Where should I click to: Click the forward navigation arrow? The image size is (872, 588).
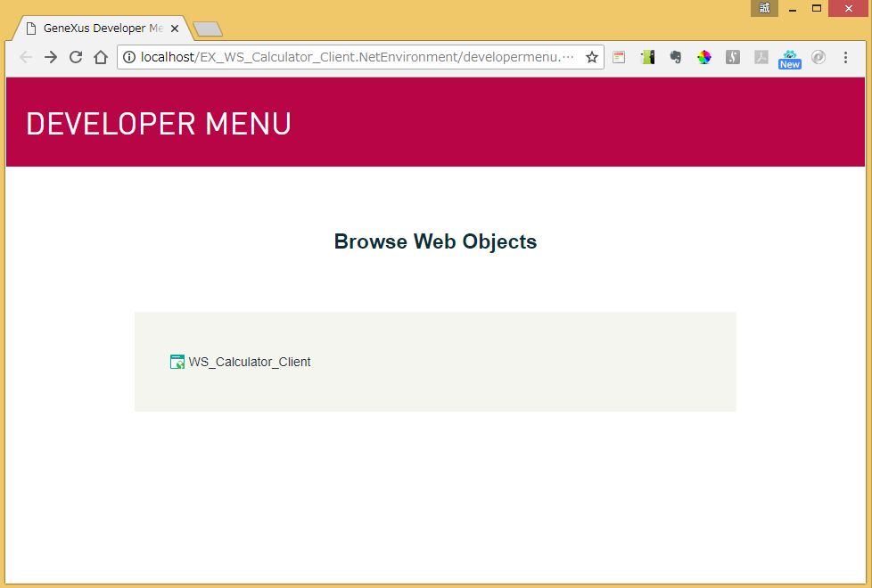(51, 57)
